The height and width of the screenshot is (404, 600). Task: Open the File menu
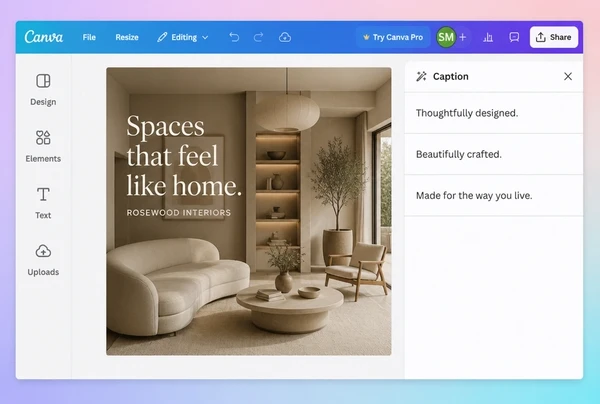[89, 37]
